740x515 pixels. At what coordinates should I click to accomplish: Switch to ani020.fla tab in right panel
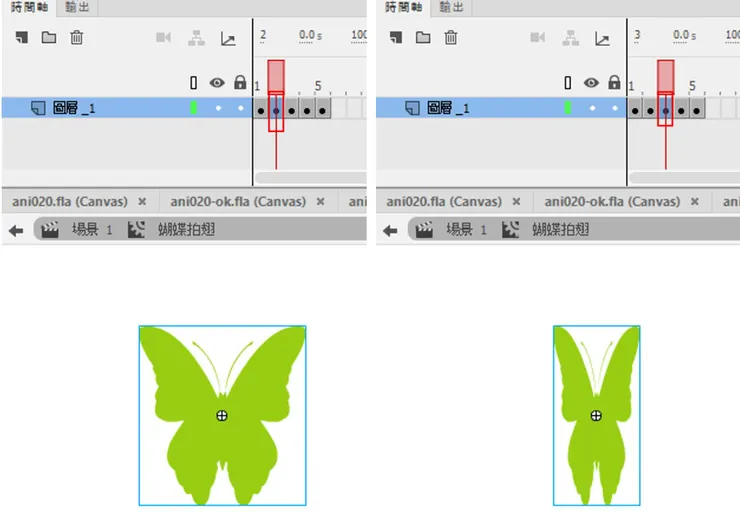click(x=444, y=202)
